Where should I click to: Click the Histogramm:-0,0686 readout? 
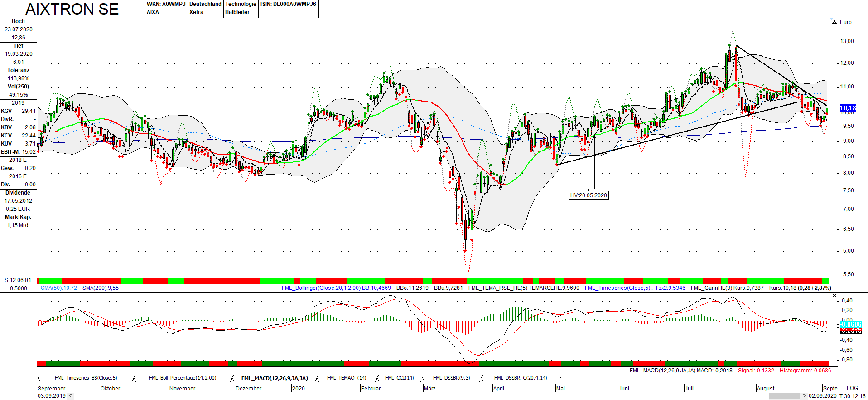click(x=805, y=371)
